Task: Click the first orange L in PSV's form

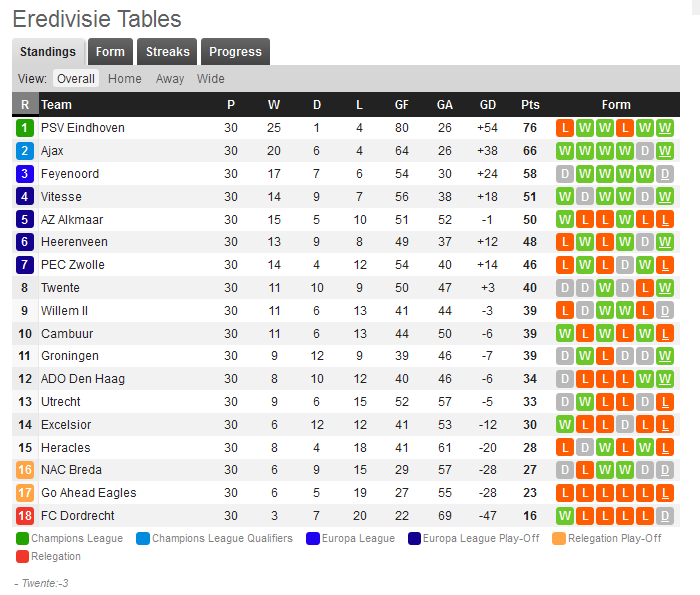Action: pos(565,128)
